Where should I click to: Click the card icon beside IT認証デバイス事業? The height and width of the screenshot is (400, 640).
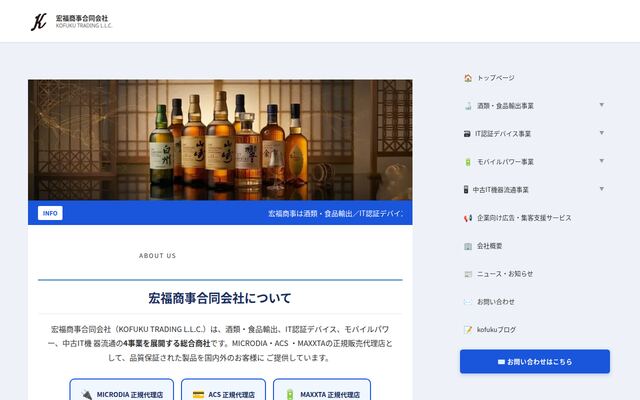click(467, 134)
